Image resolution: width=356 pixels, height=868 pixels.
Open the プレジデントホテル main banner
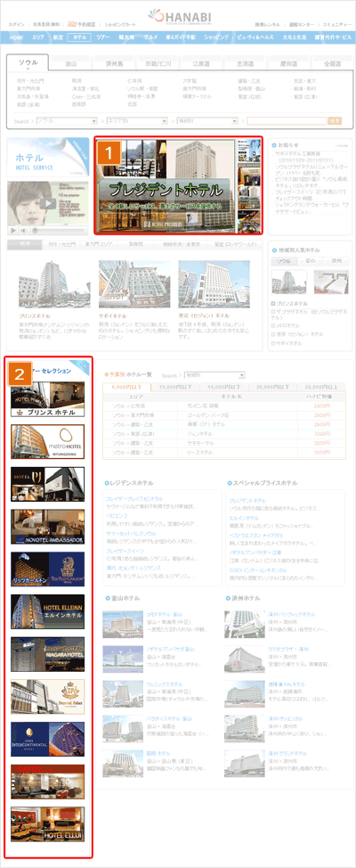point(178,186)
